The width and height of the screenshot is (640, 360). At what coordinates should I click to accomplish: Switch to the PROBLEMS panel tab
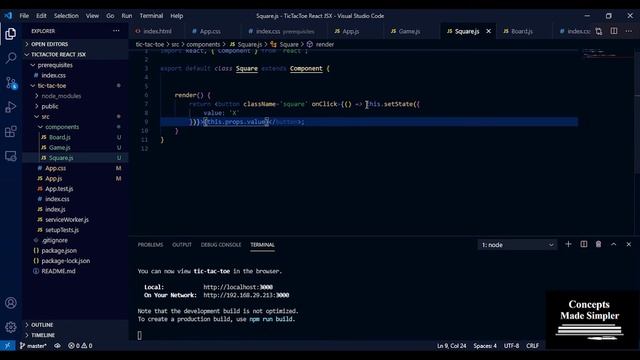[x=150, y=245]
